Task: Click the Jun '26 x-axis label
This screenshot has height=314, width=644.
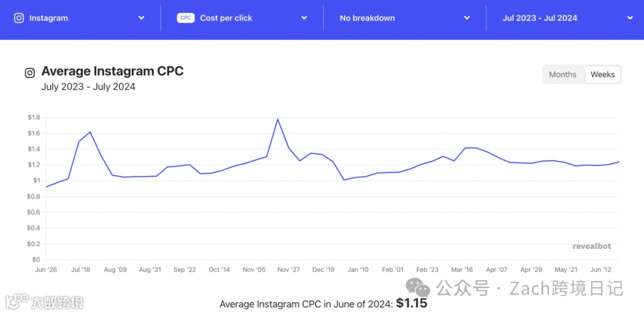Action: point(46,270)
